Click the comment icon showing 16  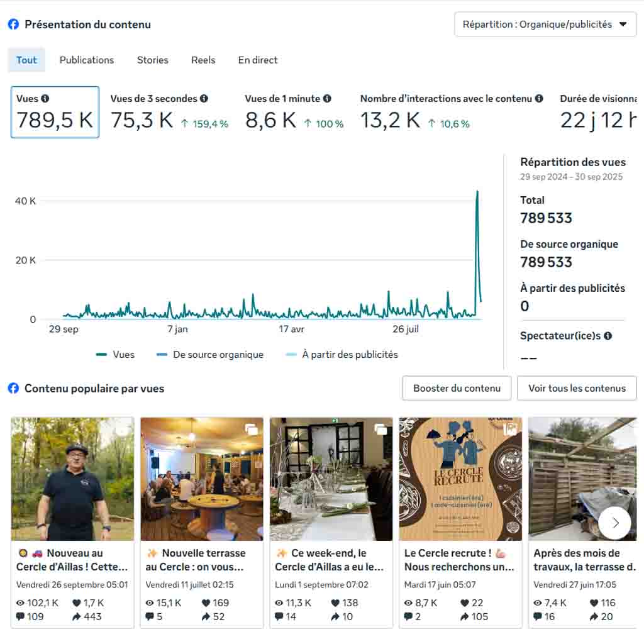coord(538,616)
